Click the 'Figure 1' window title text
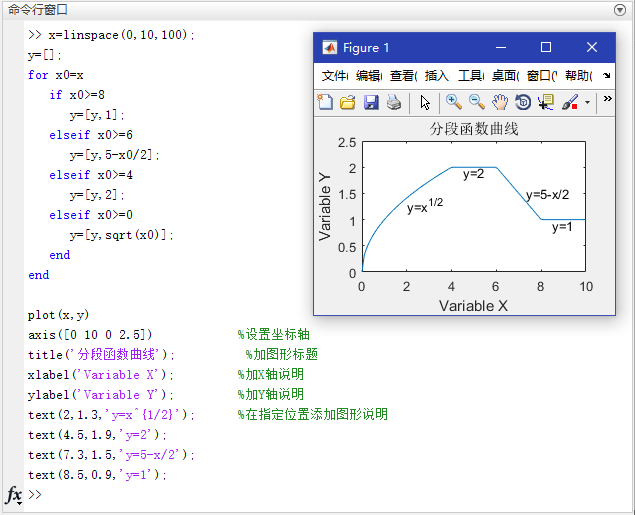Viewport: 635px width, 515px height. tap(366, 48)
